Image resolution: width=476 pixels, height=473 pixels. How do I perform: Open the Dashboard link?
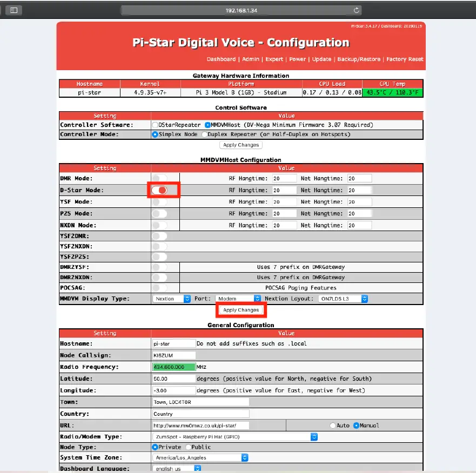point(221,59)
